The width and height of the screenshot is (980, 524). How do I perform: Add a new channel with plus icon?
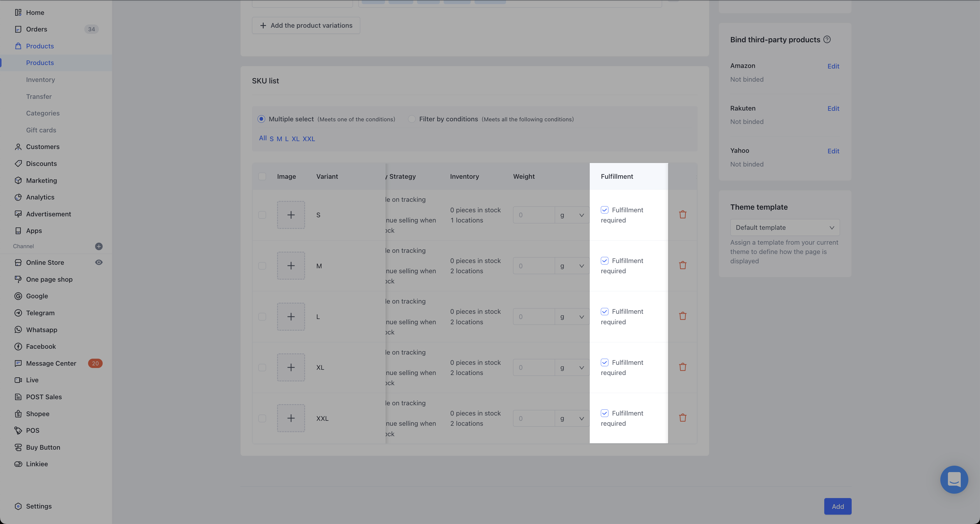point(99,246)
